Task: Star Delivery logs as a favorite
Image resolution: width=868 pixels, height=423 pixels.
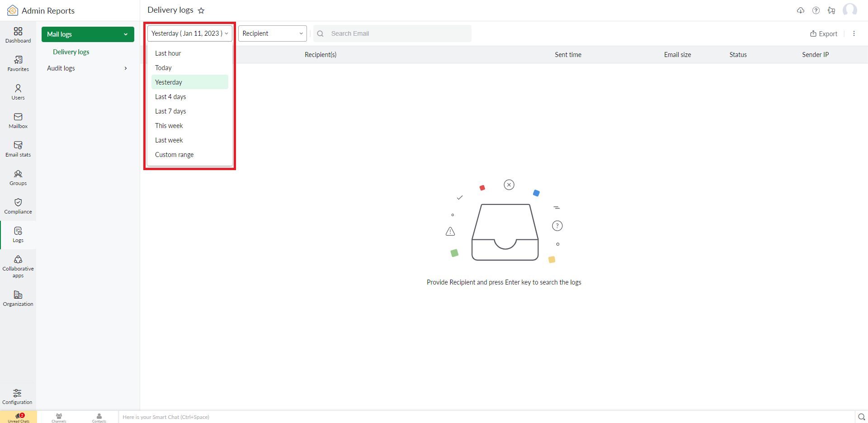Action: point(201,10)
